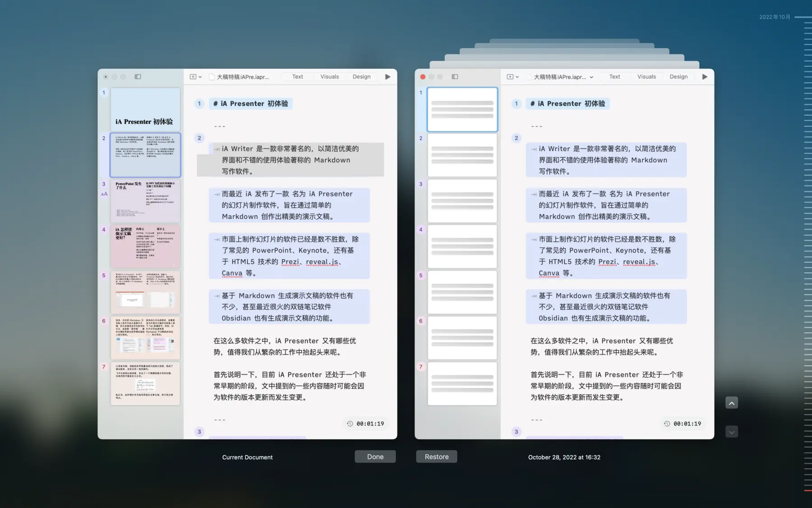Click paragraph starting '首先说明一下' in restored version
812x508 pixels.
(x=607, y=386)
